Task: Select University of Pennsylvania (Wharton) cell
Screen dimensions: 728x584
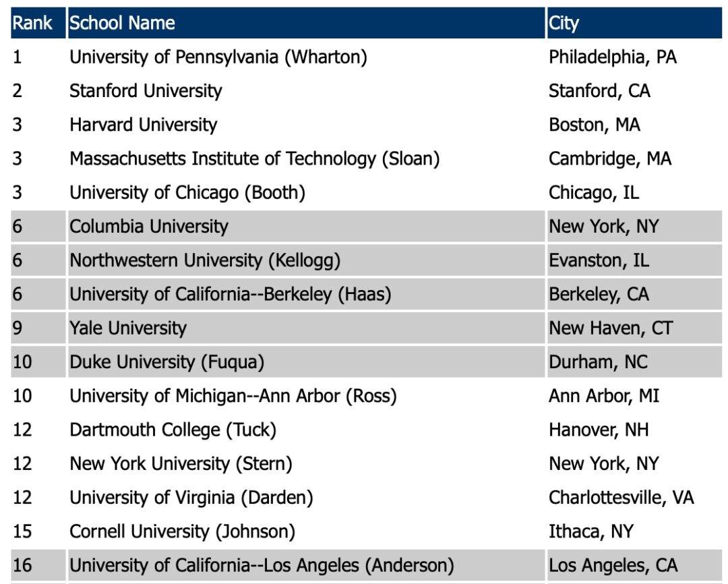Action: pyautogui.click(x=218, y=57)
